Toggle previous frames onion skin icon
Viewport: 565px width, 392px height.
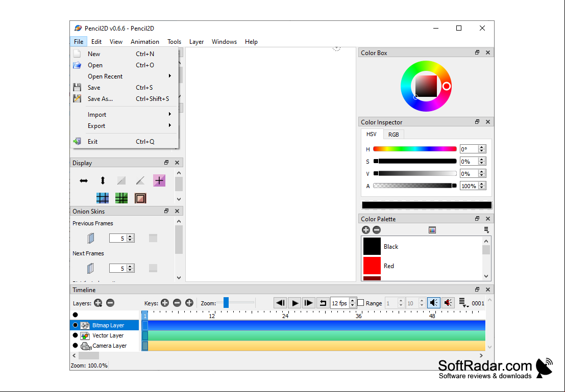pos(91,238)
